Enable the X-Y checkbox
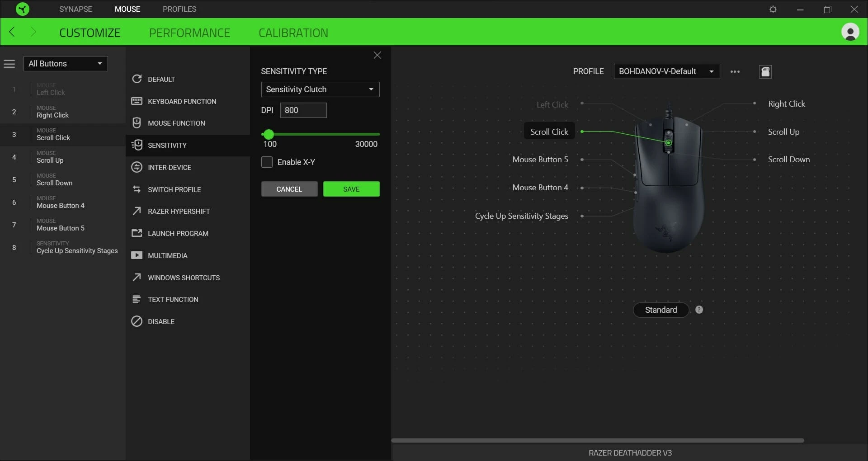 point(267,162)
